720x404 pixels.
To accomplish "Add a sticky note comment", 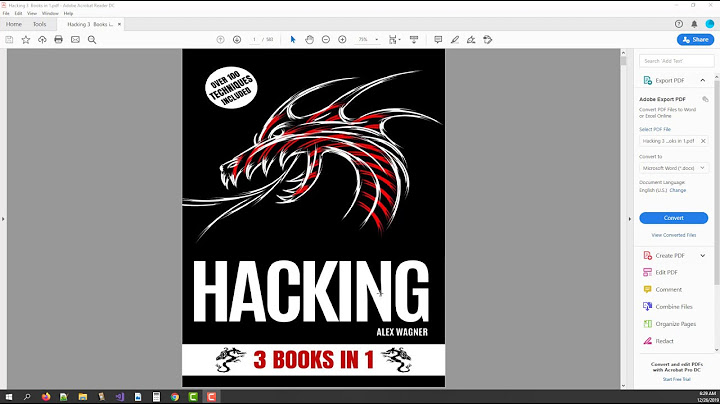I will 438,40.
